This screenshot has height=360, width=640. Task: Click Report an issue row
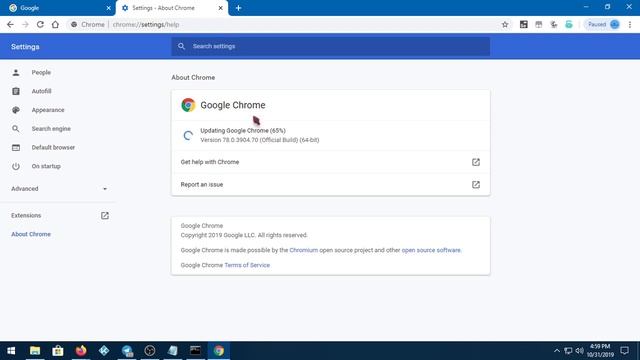[x=331, y=184]
